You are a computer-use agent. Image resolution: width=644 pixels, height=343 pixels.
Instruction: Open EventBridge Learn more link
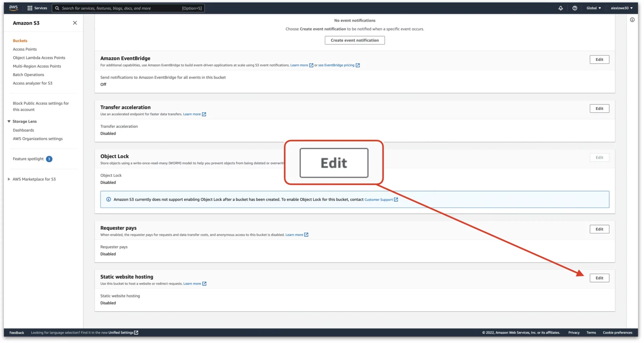pos(299,65)
